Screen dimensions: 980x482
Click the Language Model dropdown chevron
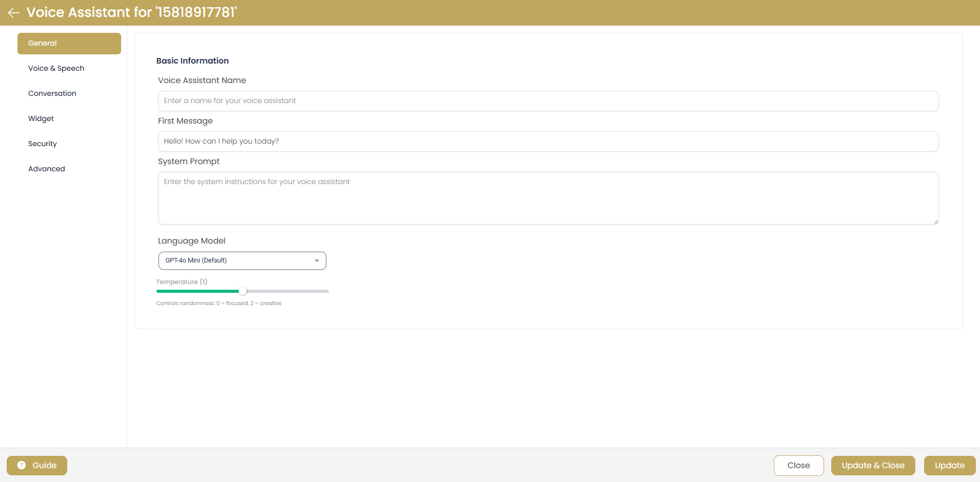317,260
